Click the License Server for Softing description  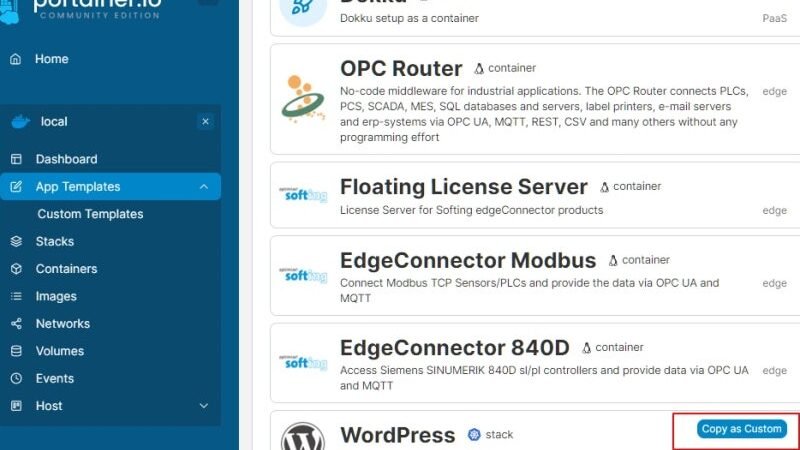(471, 210)
